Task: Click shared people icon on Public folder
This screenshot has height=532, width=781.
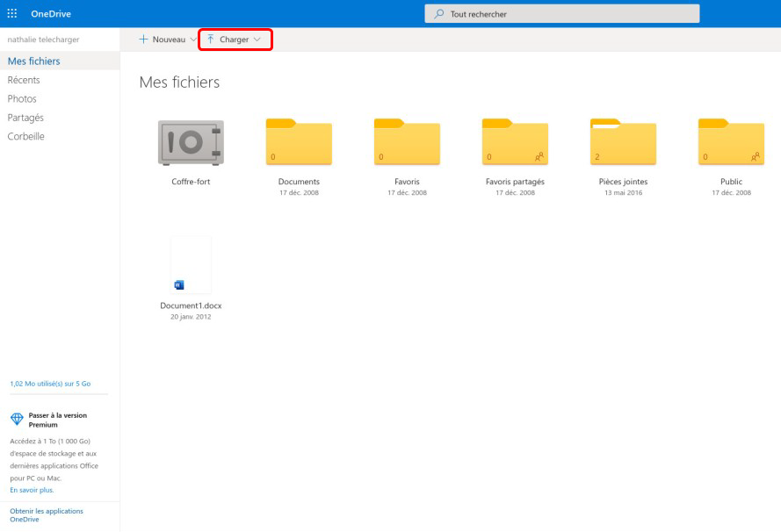Action: tap(756, 157)
